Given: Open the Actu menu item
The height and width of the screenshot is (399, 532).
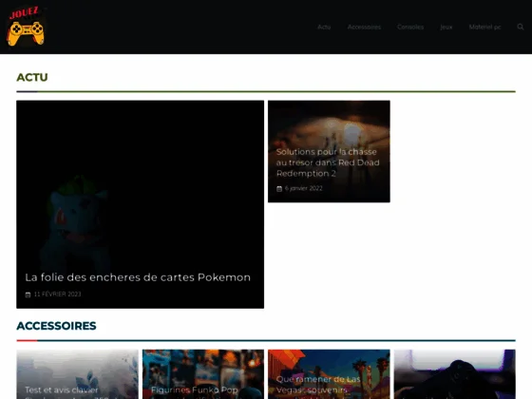Looking at the screenshot, I should click(324, 27).
